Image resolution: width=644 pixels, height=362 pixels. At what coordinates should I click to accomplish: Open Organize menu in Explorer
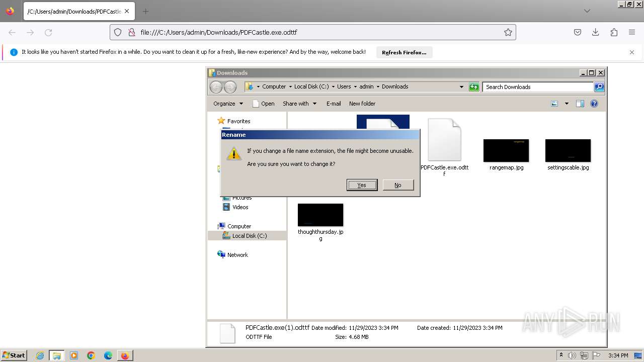click(228, 104)
